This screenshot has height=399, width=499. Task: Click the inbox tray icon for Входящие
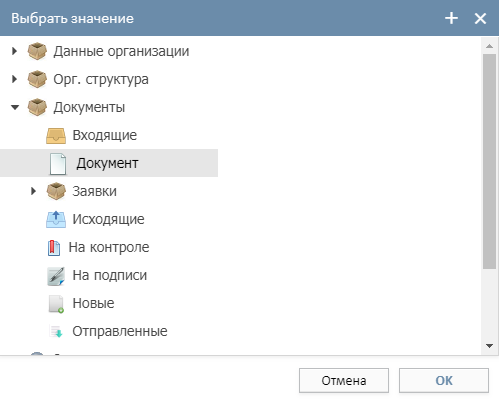[56, 135]
